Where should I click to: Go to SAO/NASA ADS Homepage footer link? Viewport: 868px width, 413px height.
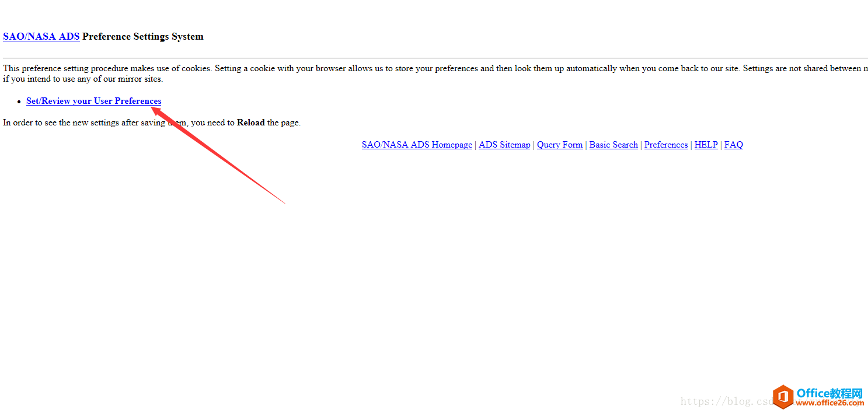pos(417,145)
